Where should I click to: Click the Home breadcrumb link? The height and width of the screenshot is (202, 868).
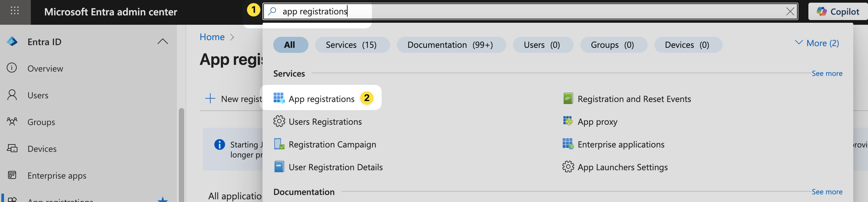click(212, 37)
